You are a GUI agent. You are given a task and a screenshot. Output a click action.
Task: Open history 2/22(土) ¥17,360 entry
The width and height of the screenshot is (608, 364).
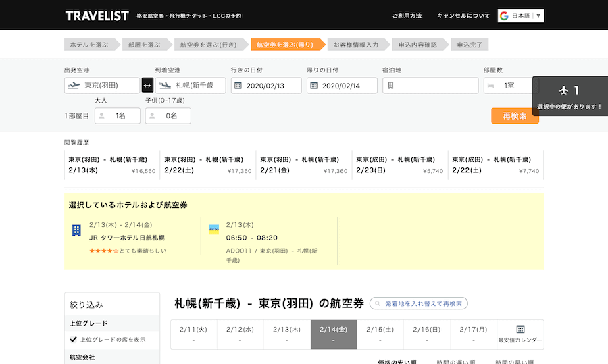tap(208, 165)
